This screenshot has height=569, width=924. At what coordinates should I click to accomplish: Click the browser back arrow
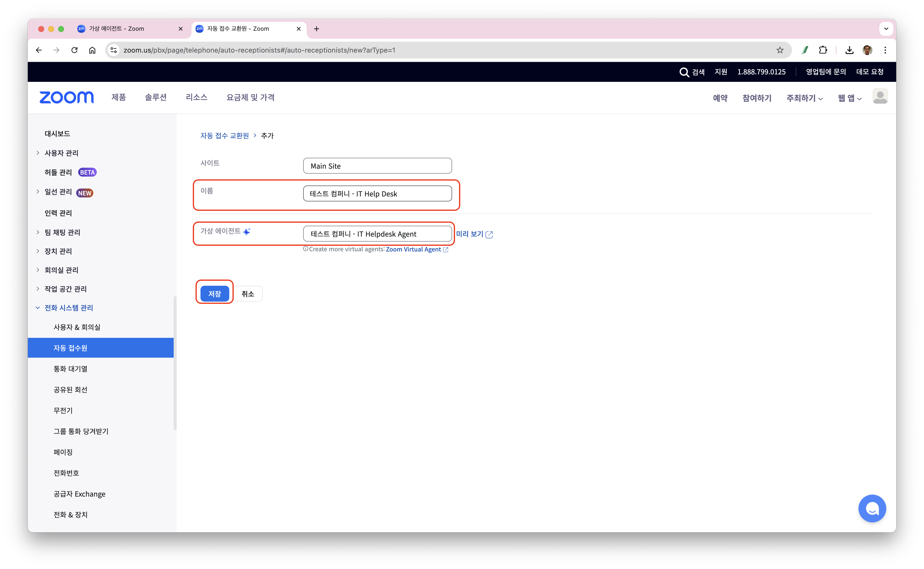point(39,50)
